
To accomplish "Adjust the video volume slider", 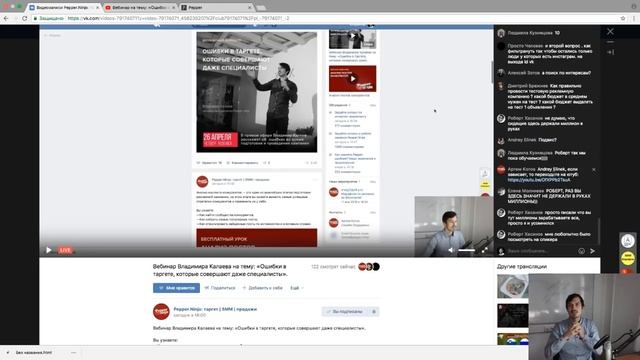I will click(467, 250).
